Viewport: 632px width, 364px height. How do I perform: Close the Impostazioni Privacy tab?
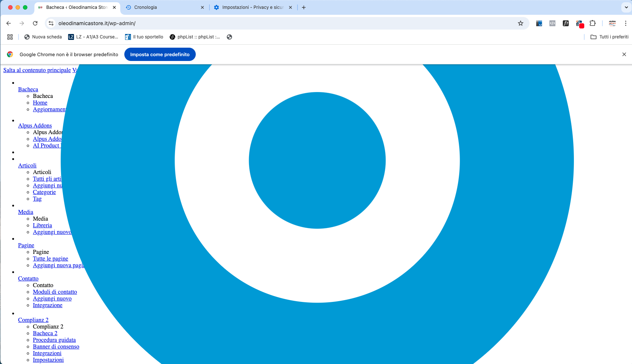(x=290, y=7)
